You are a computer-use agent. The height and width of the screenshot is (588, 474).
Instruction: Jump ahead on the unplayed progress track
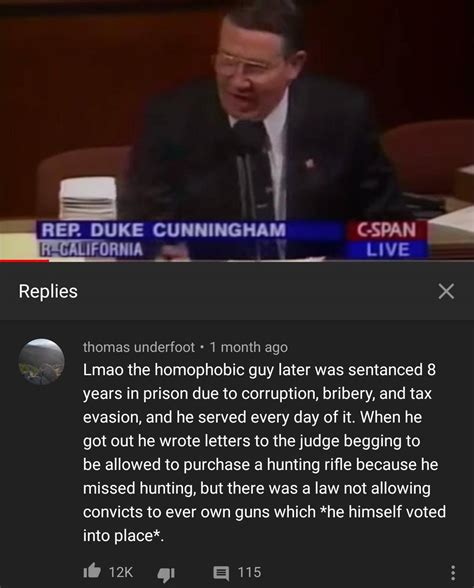click(x=261, y=260)
